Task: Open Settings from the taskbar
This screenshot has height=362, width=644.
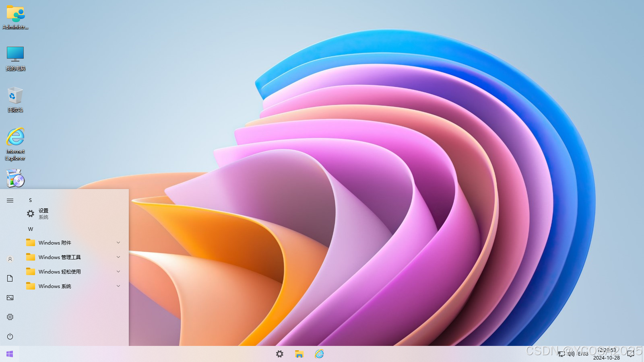Action: tap(280, 354)
